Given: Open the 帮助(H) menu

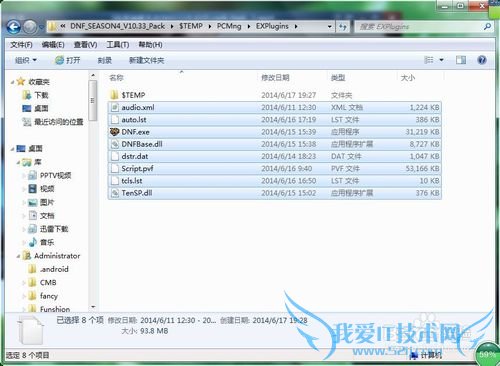Looking at the screenshot, I should (x=150, y=45).
